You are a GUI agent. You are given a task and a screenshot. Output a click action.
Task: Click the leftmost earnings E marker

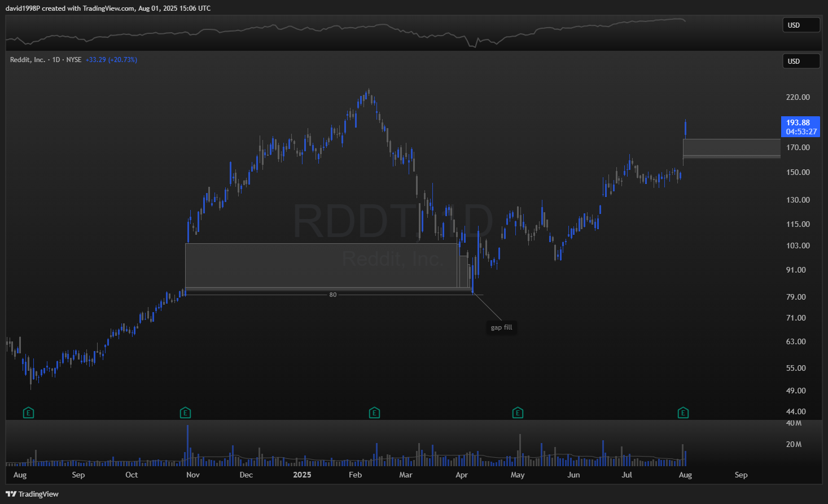click(x=29, y=413)
